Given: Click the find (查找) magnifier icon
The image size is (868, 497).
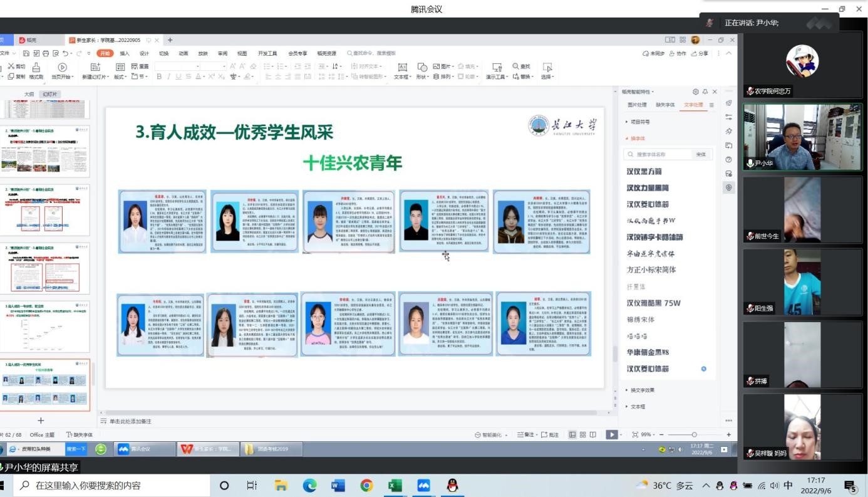Looking at the screenshot, I should [517, 66].
